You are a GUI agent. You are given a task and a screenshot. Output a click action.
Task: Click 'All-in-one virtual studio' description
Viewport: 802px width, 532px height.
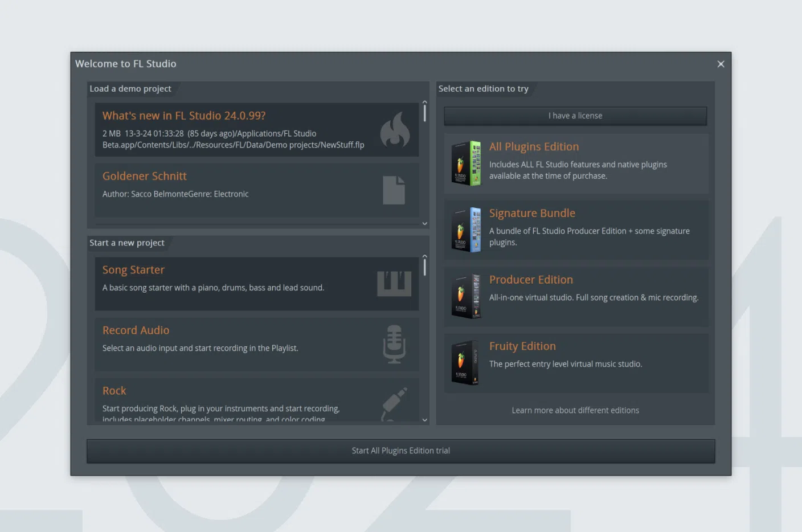pos(594,297)
